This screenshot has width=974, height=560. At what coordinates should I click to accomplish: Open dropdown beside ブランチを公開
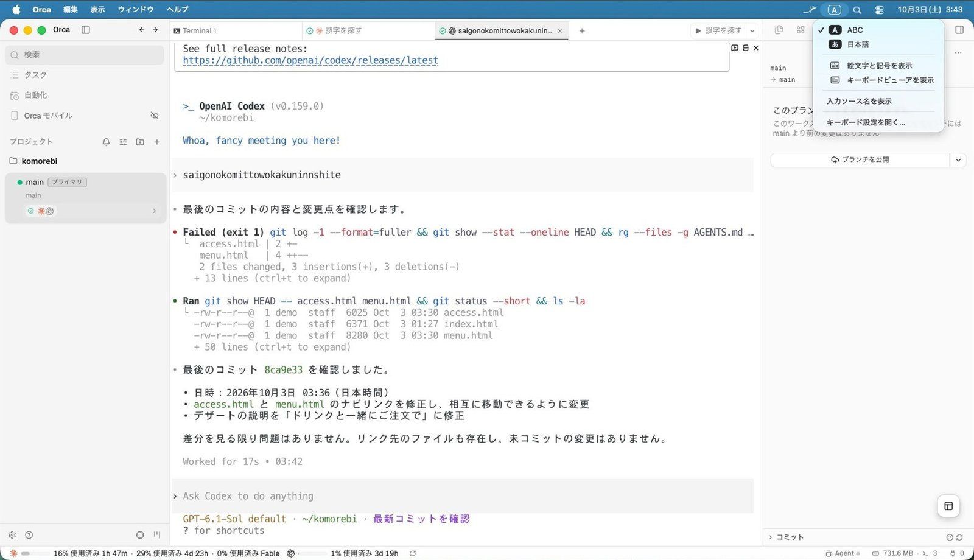coord(958,160)
